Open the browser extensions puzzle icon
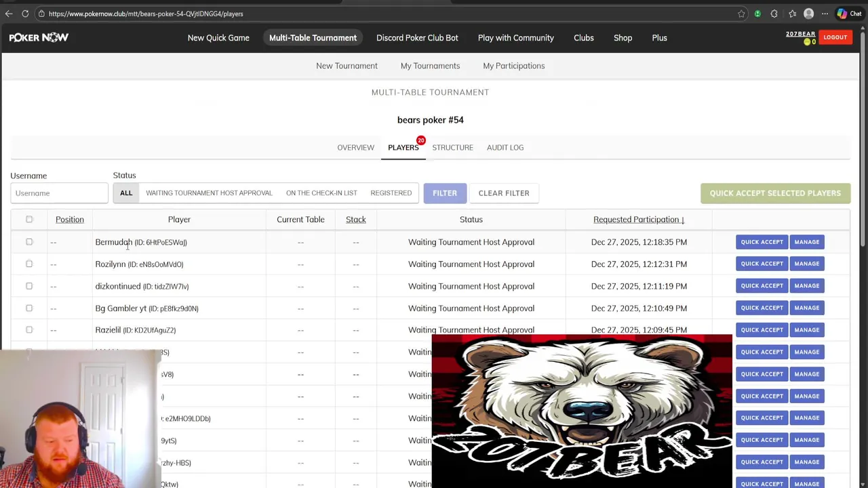 coord(774,14)
